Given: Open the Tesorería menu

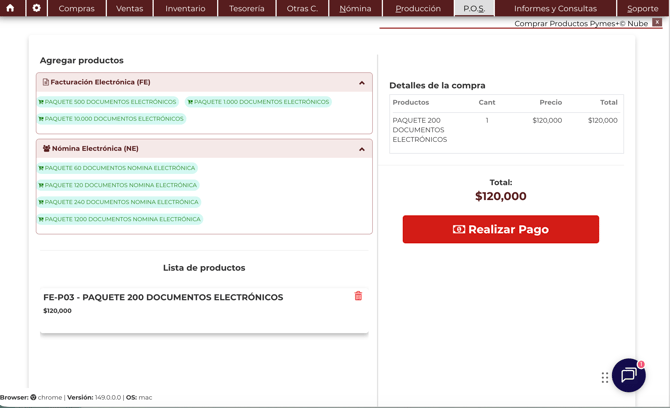Looking at the screenshot, I should point(247,8).
